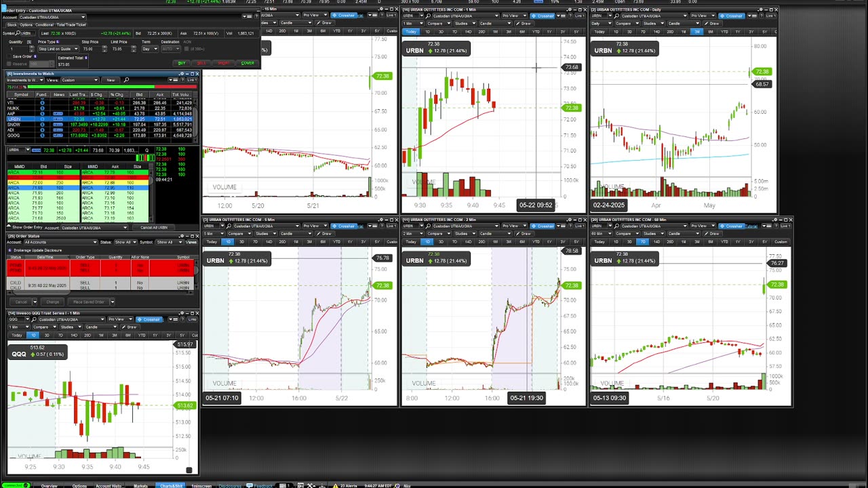Click the BUY button
868x488 pixels.
[x=182, y=63]
